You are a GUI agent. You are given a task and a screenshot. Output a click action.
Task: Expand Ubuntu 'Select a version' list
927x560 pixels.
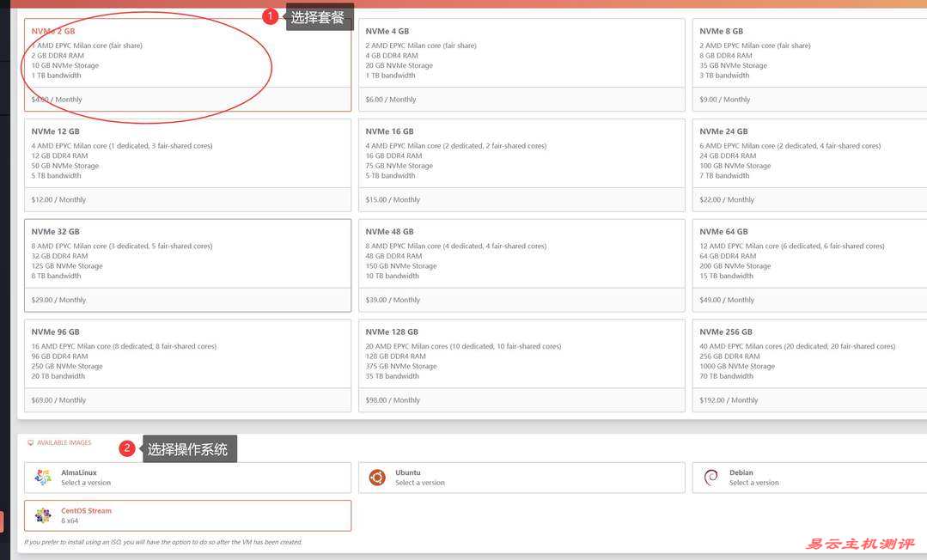coord(420,483)
